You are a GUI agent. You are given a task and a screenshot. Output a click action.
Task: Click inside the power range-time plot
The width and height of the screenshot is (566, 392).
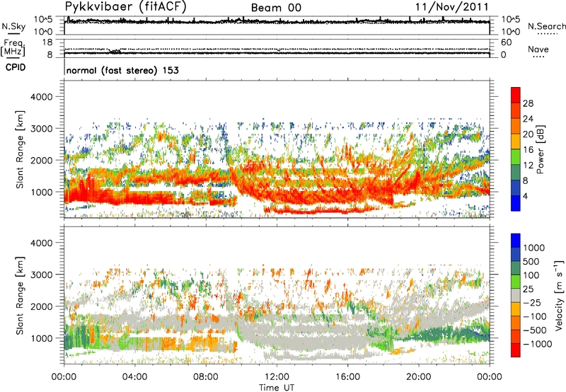(277, 149)
